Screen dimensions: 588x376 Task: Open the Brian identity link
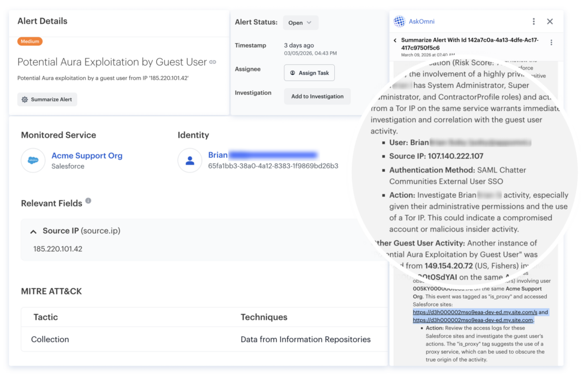click(218, 155)
